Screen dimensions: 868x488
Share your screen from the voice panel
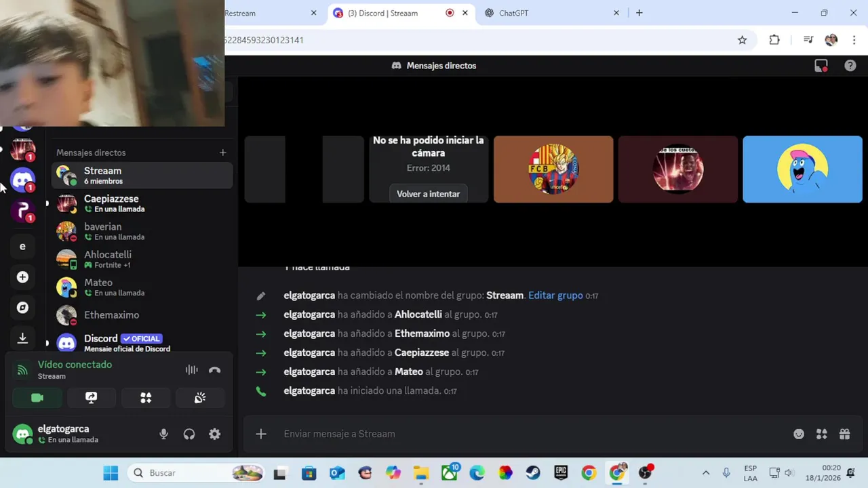pyautogui.click(x=92, y=398)
